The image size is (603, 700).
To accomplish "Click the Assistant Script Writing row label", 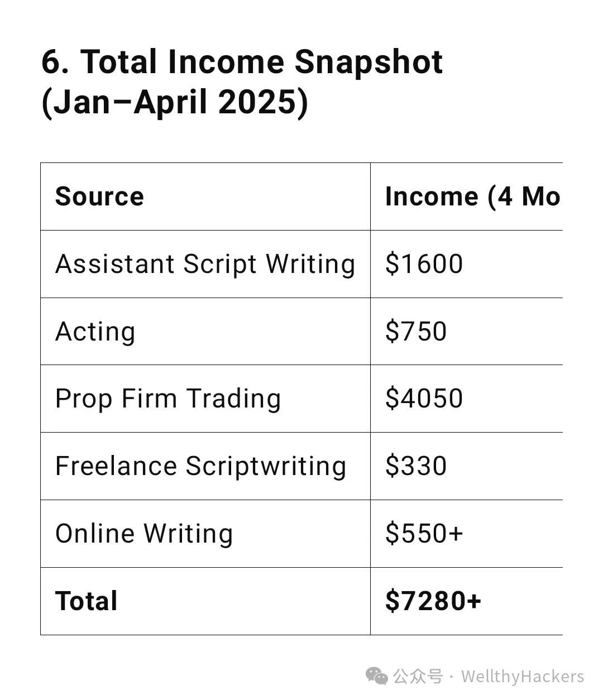I will pyautogui.click(x=205, y=264).
